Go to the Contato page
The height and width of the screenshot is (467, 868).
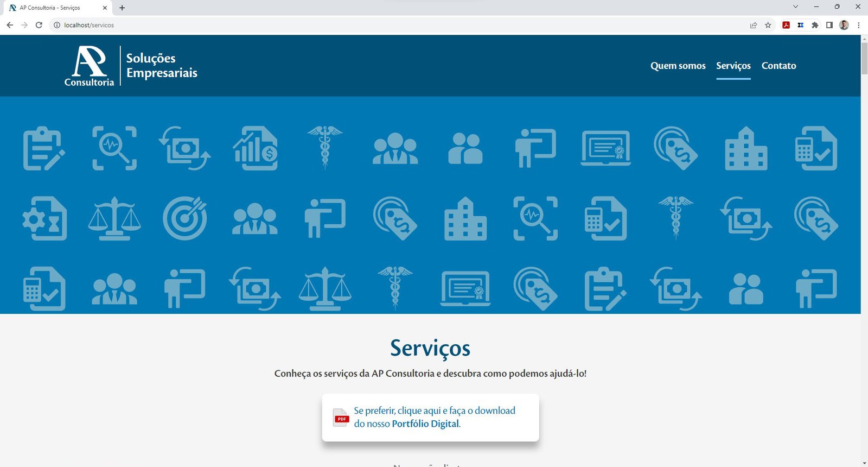(778, 66)
